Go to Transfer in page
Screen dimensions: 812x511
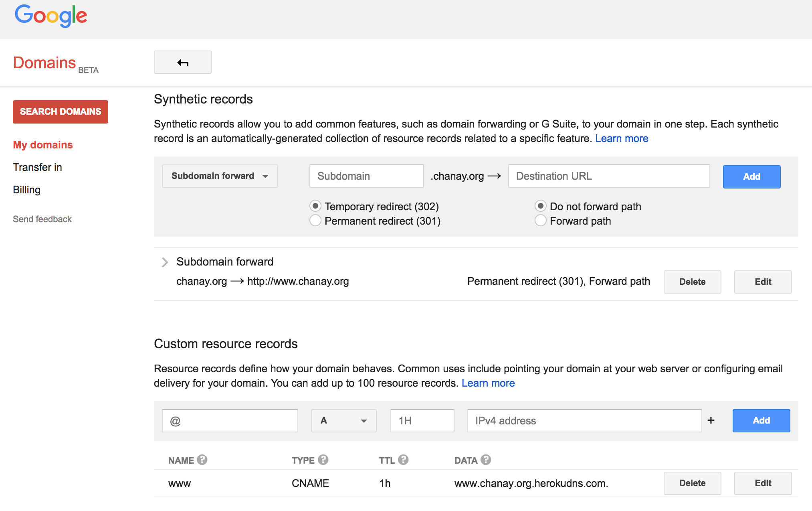click(x=37, y=167)
